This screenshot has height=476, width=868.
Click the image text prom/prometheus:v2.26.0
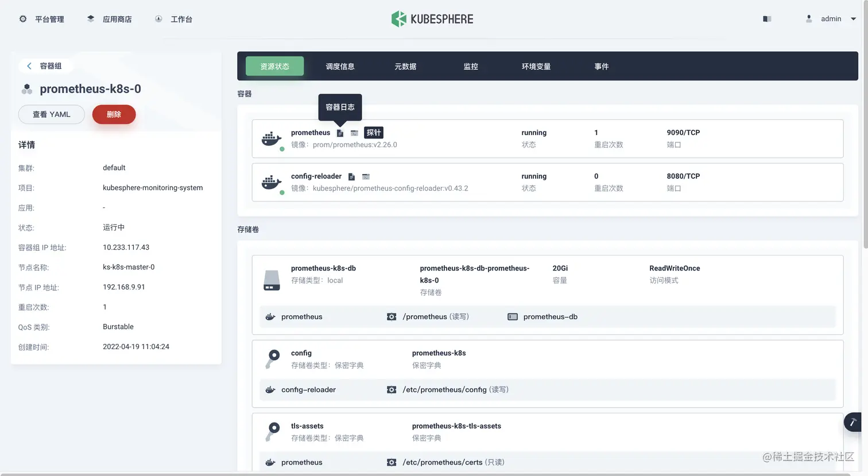coord(355,145)
